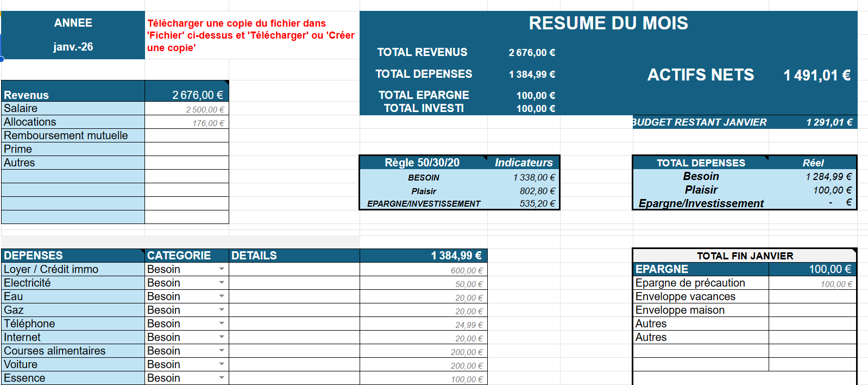Click the amount cell next to Remboursement mutuelle

click(187, 135)
